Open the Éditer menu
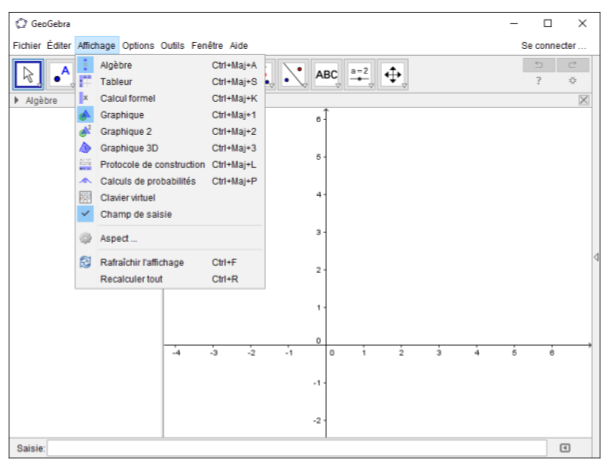 click(x=59, y=46)
